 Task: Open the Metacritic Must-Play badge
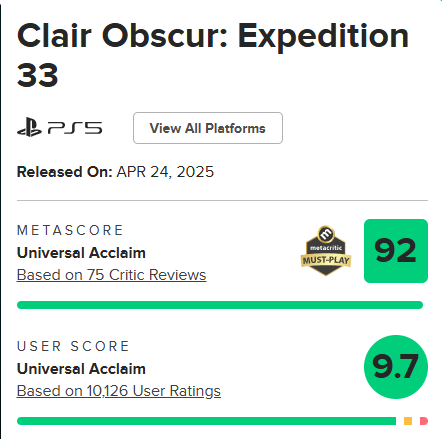tap(326, 251)
